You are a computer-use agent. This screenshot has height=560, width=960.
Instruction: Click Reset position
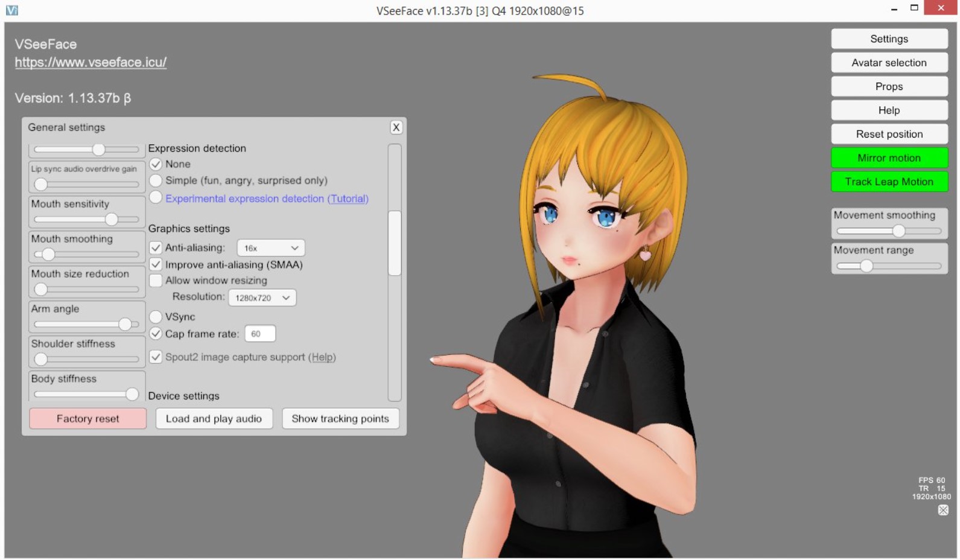point(889,134)
